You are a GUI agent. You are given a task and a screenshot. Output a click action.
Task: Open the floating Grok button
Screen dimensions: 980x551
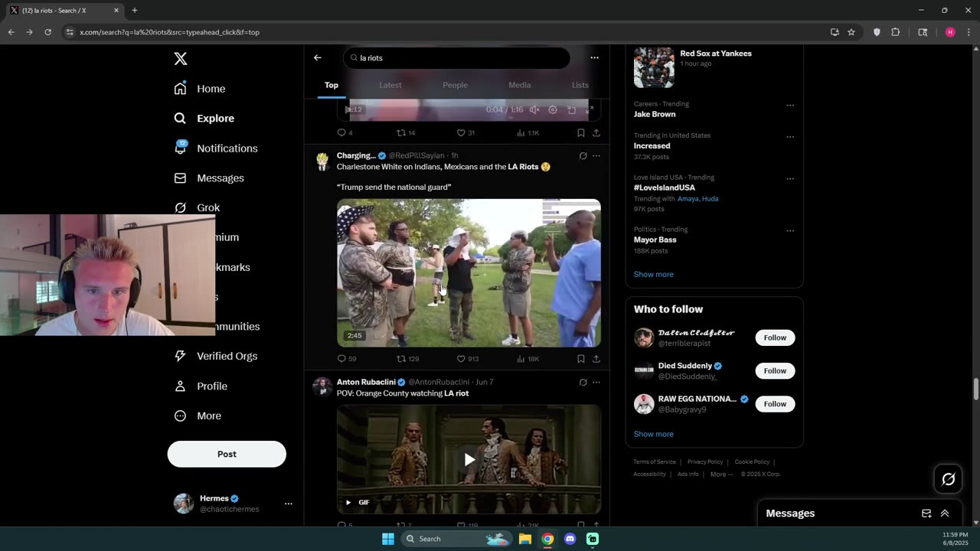click(x=948, y=479)
